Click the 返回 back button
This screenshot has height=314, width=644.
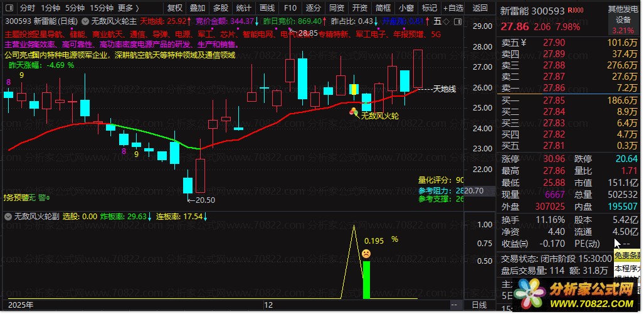pos(480,8)
